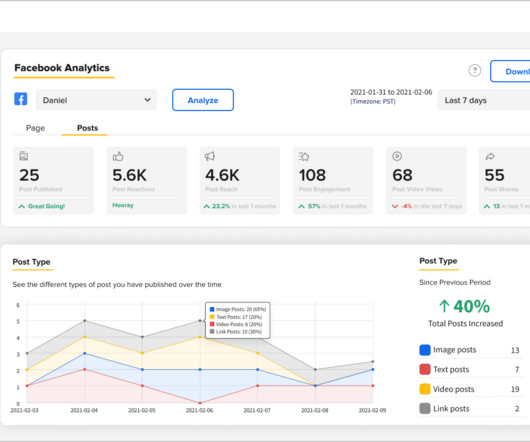Click the share arrow Post Shares icon
The height and width of the screenshot is (442, 530).
490,156
